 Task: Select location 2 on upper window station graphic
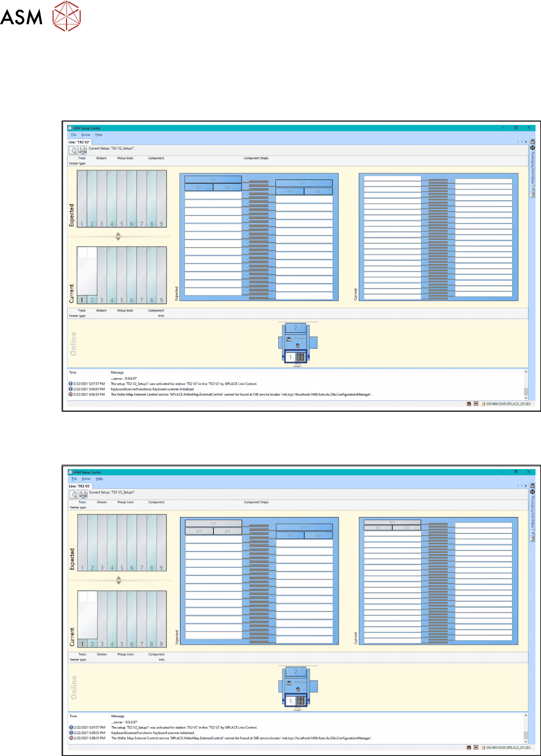point(296,328)
